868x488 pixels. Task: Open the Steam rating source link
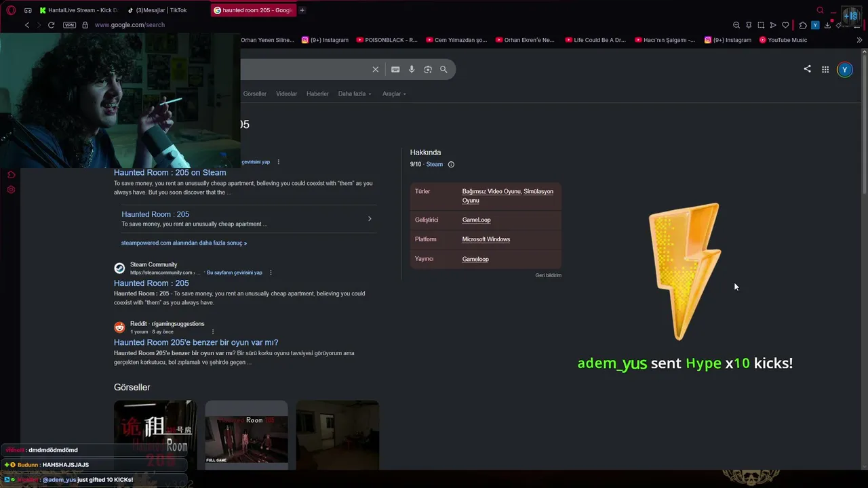click(x=434, y=165)
